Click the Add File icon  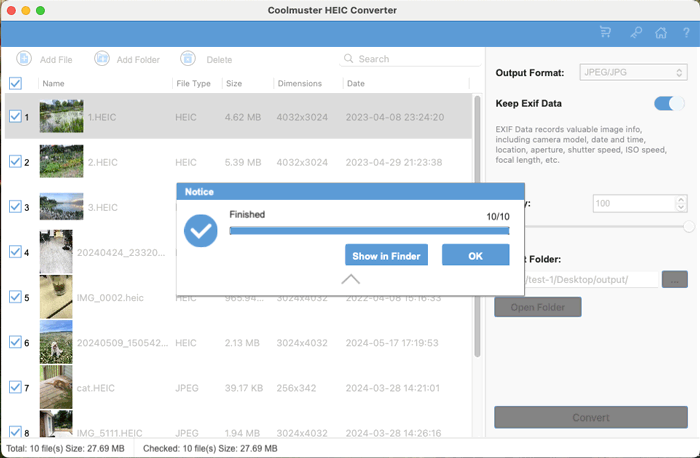tap(24, 59)
